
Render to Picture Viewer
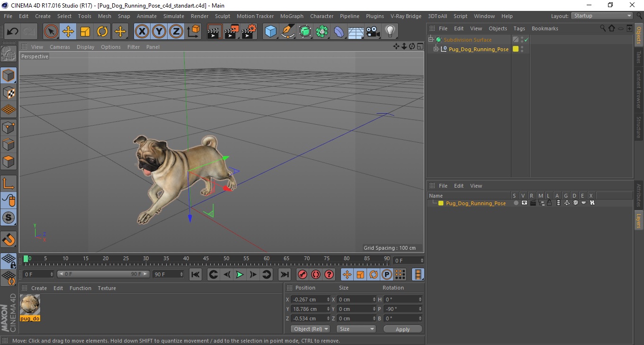point(232,32)
